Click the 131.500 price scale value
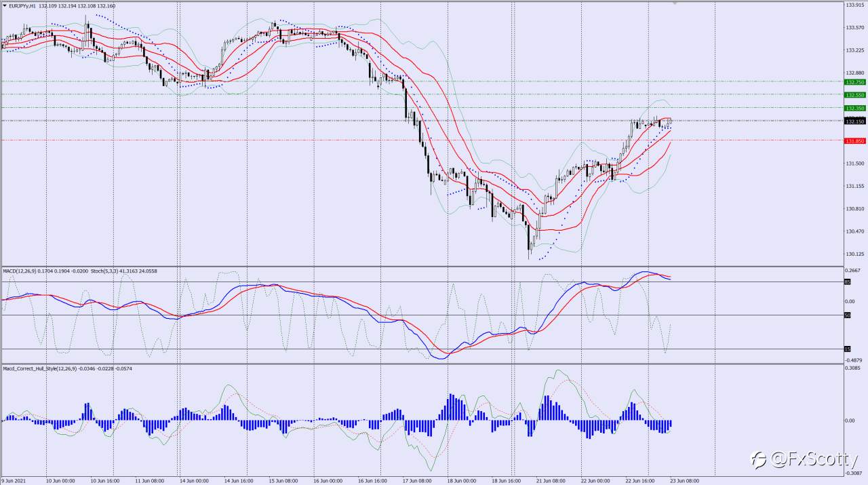868x485 pixels. (855, 163)
